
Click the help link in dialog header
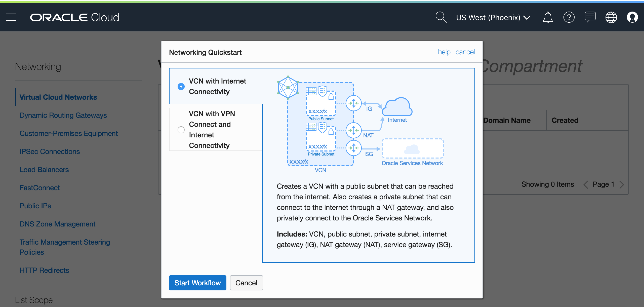pos(444,52)
